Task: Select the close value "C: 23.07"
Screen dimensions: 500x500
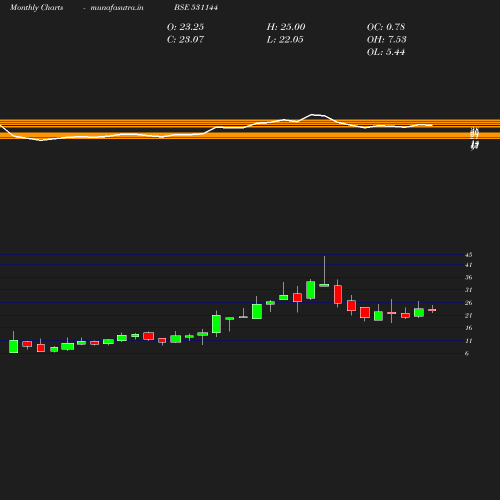Action: click(x=185, y=40)
